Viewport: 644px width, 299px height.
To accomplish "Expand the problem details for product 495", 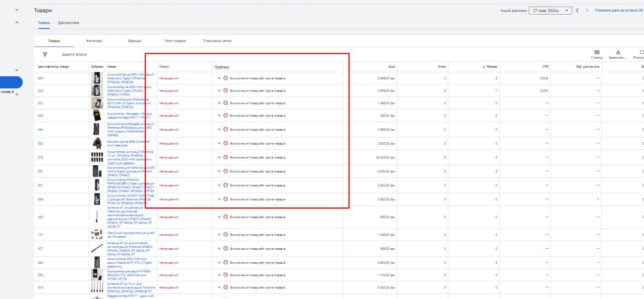I will pyautogui.click(x=219, y=217).
